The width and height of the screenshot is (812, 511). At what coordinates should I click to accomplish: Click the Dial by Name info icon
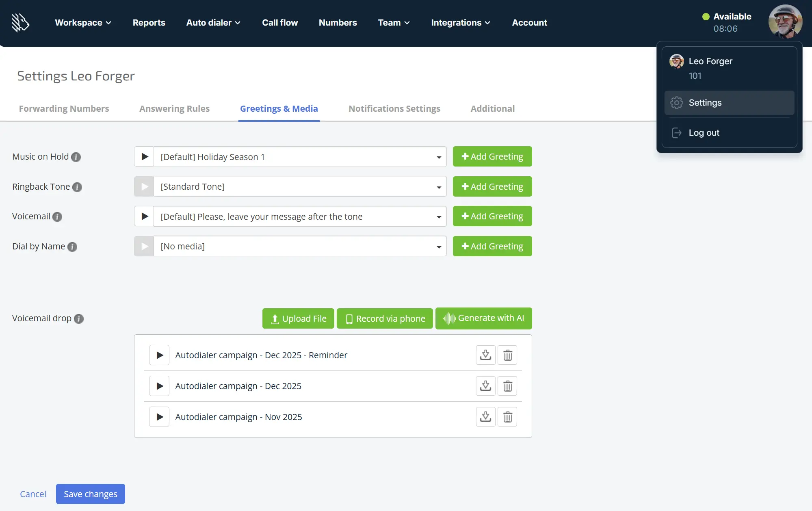pos(72,247)
